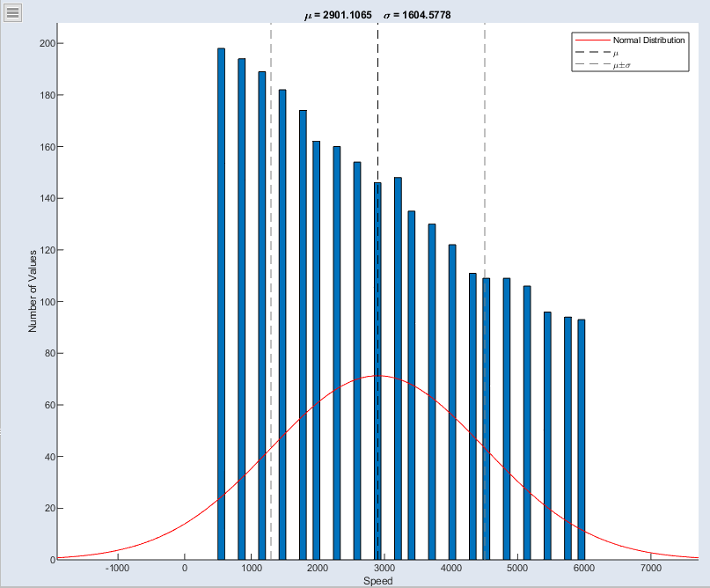This screenshot has height=588, width=710.
Task: Click the peak of the red normal curve
Action: [377, 376]
